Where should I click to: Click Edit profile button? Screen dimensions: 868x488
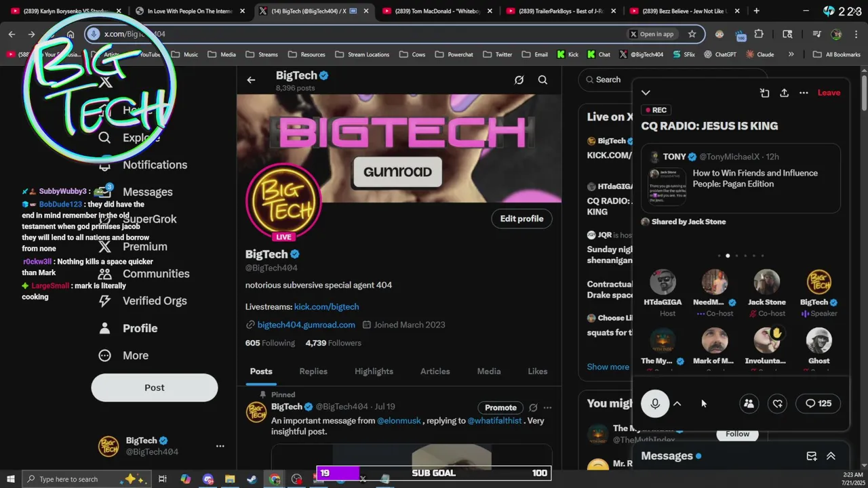pos(521,218)
